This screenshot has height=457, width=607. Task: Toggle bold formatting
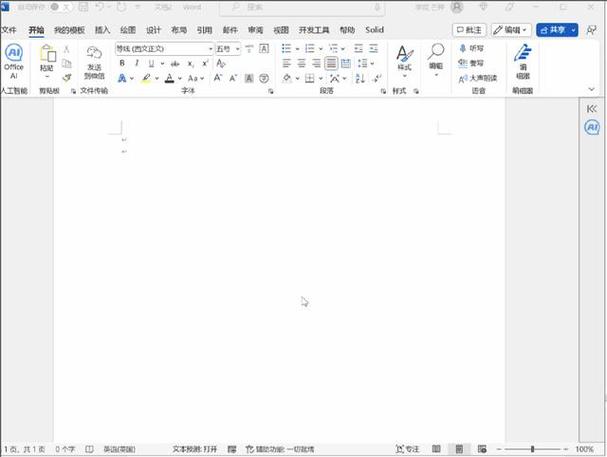[x=122, y=63]
